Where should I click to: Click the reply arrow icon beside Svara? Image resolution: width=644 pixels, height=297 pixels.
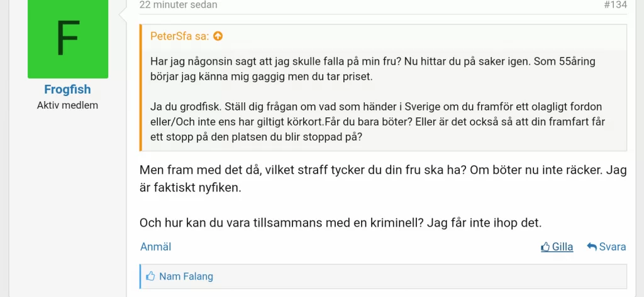pos(591,247)
